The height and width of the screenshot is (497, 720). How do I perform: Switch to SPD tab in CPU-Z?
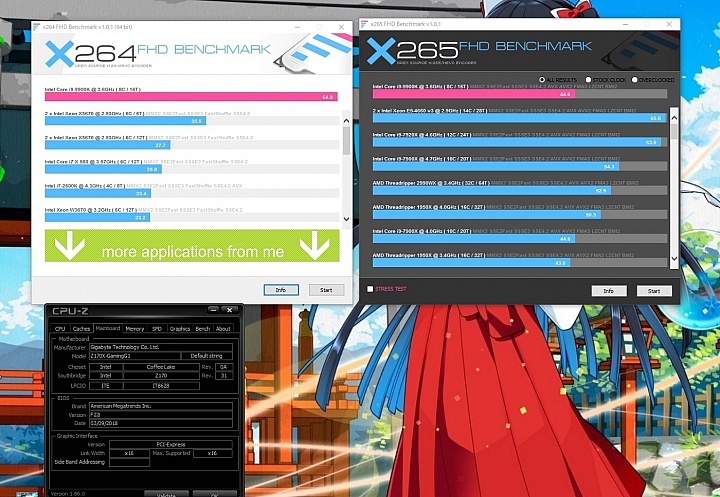coord(157,328)
